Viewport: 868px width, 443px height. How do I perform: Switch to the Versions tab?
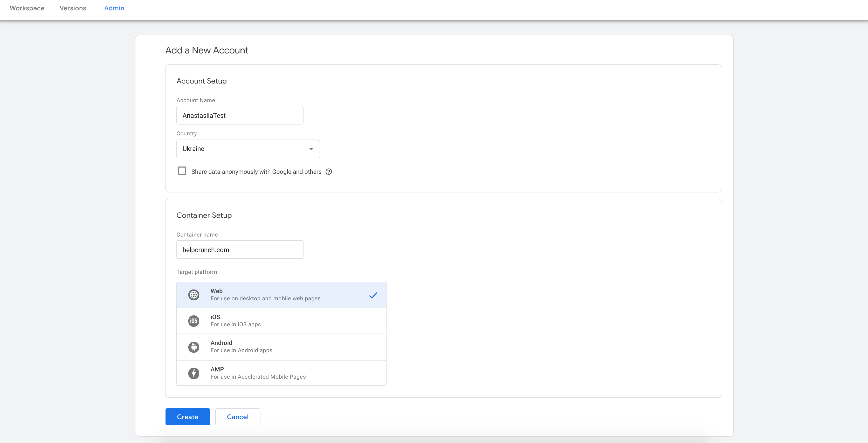73,8
